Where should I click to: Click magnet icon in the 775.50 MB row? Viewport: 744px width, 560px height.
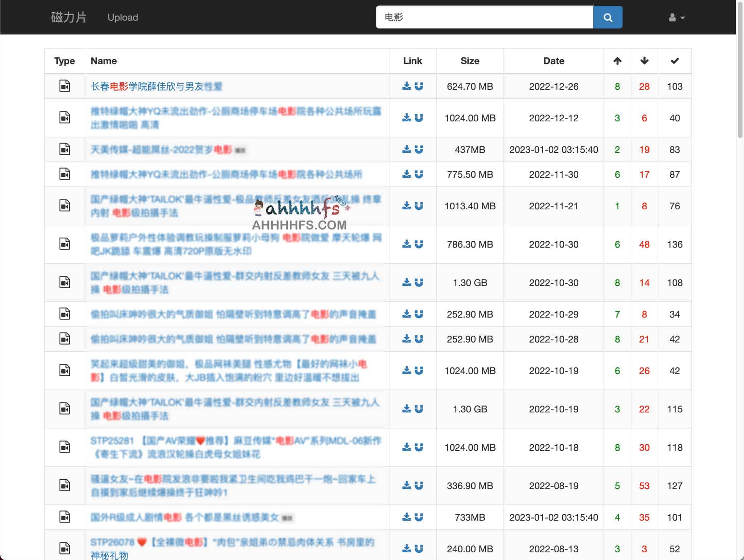419,174
